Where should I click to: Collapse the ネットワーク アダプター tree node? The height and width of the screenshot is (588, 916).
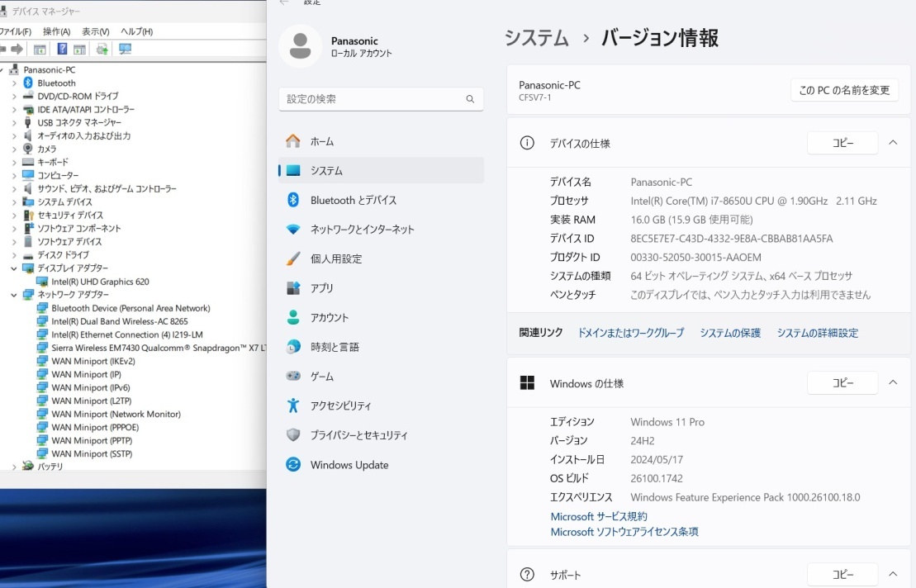click(x=14, y=295)
